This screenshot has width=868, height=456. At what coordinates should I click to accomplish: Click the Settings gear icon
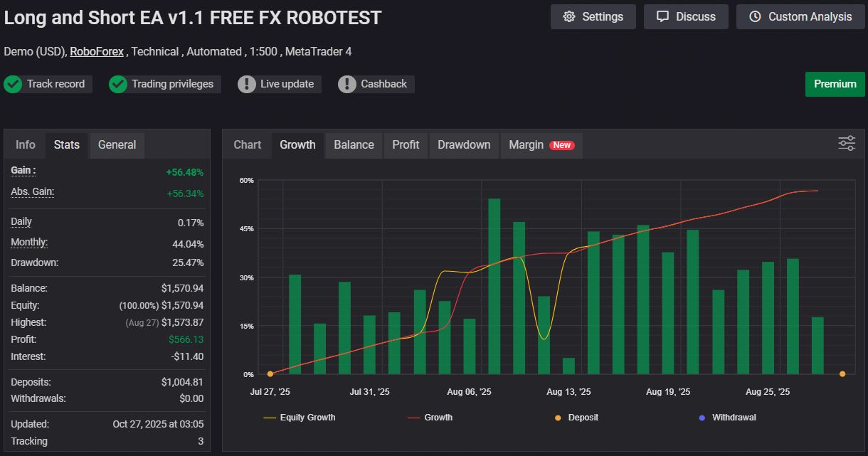(568, 17)
